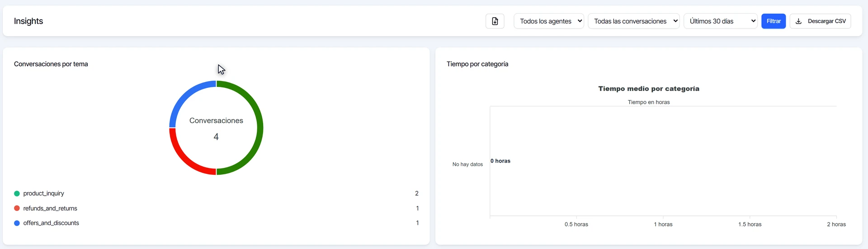
Task: Select the product_inquiry legend label
Action: tap(43, 193)
